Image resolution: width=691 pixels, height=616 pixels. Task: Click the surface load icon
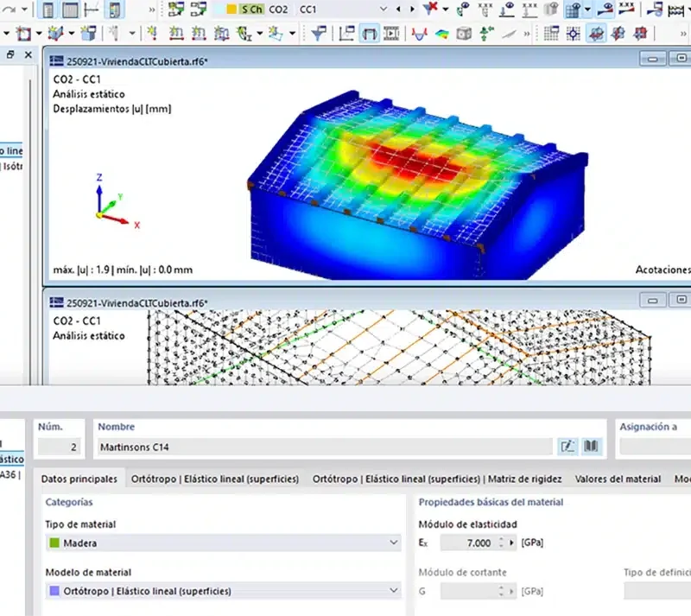click(221, 34)
